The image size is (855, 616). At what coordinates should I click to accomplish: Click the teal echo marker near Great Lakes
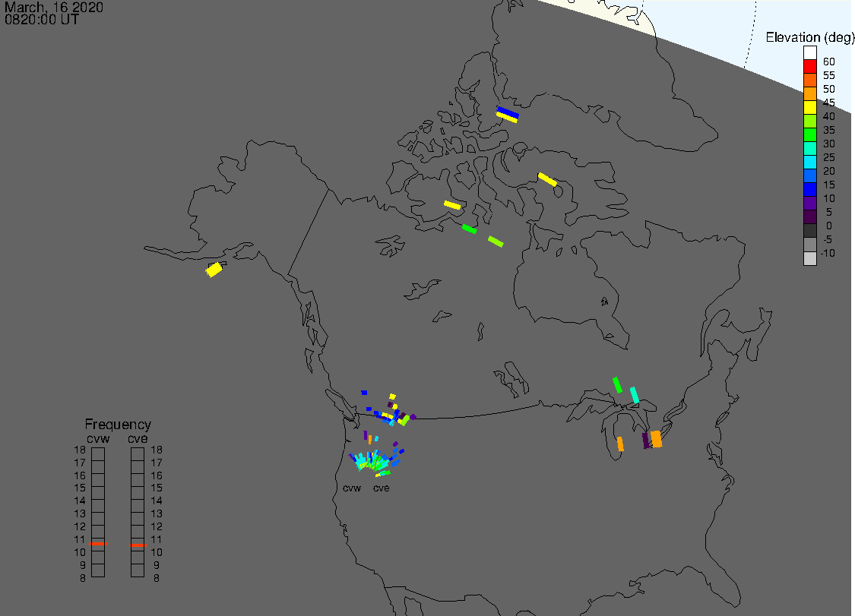[x=634, y=395]
